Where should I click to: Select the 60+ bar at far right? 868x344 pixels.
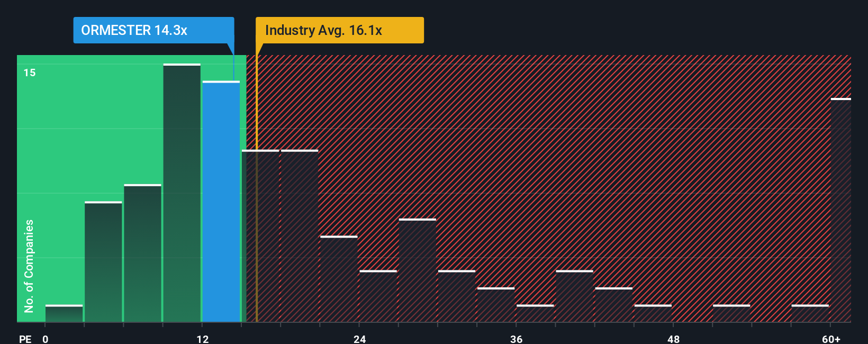tap(841, 210)
